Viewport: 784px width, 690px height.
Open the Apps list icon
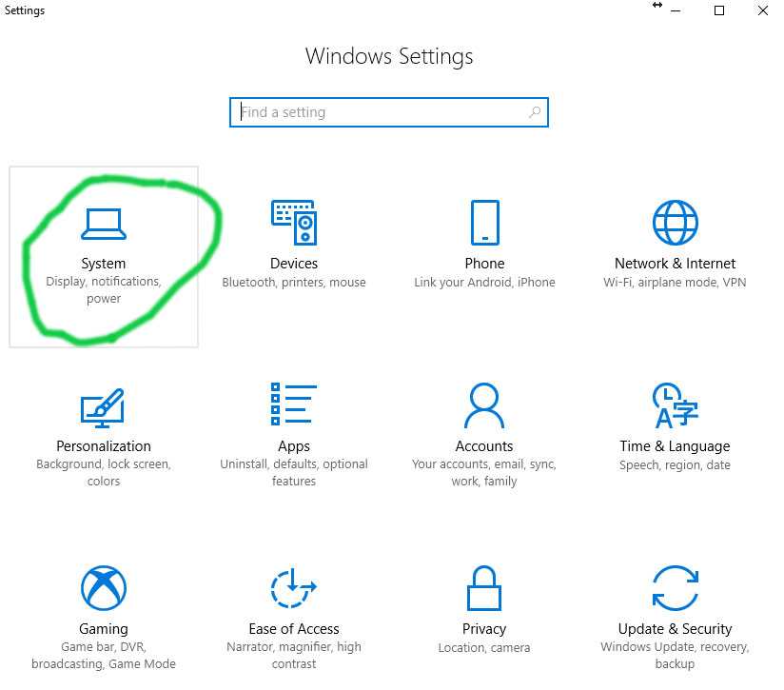pyautogui.click(x=293, y=404)
